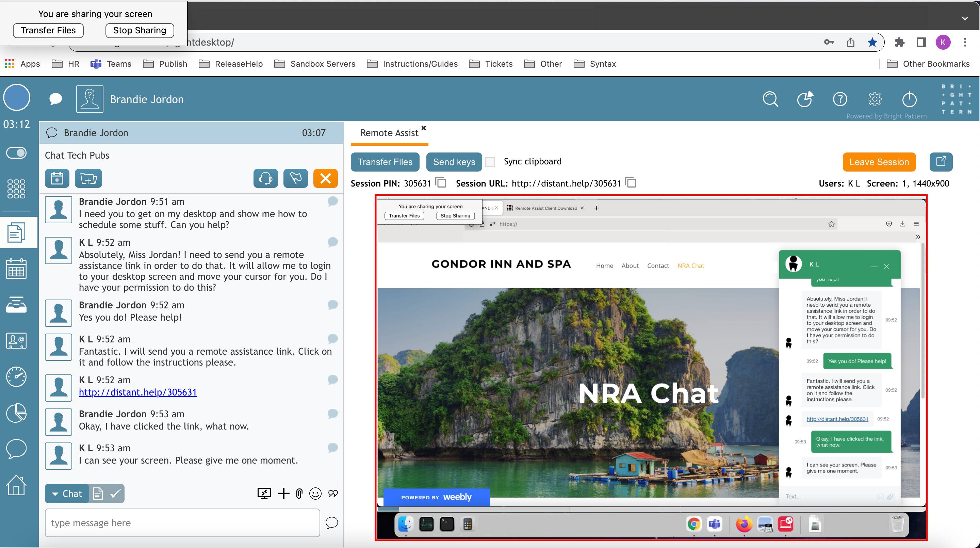Screen dimensions: 980x548
Task: Click Transfer Files in sharing banner top-left
Action: coord(48,30)
